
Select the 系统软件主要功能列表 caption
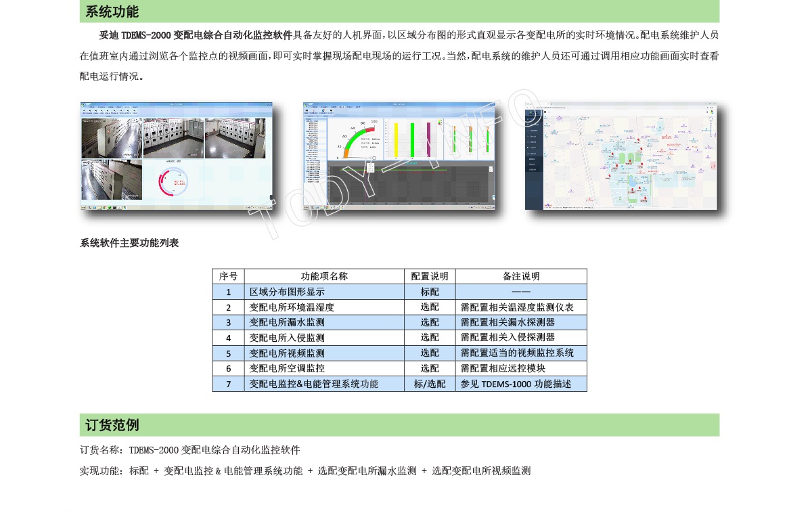coord(129,243)
